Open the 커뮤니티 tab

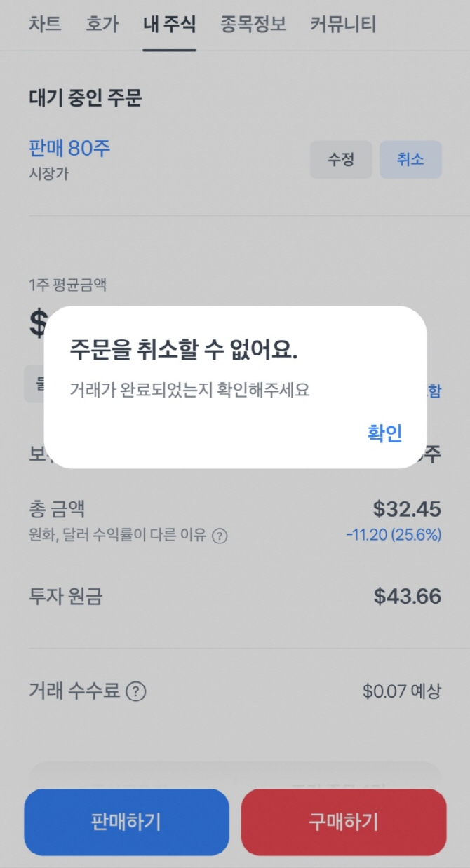click(343, 25)
